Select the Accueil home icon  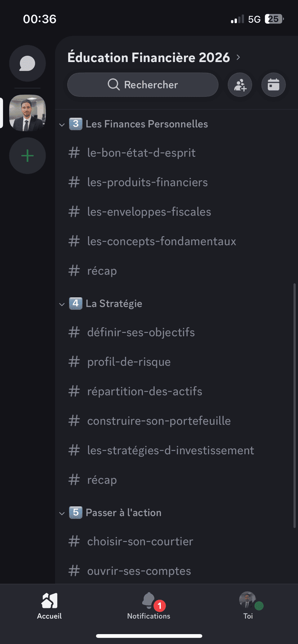click(x=49, y=601)
